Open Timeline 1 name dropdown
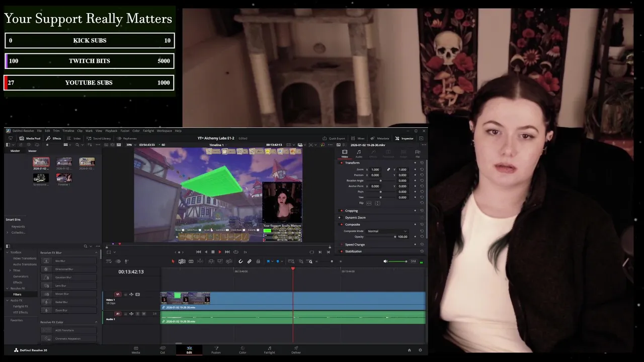Viewport: 644px width, 362px height. point(218,145)
